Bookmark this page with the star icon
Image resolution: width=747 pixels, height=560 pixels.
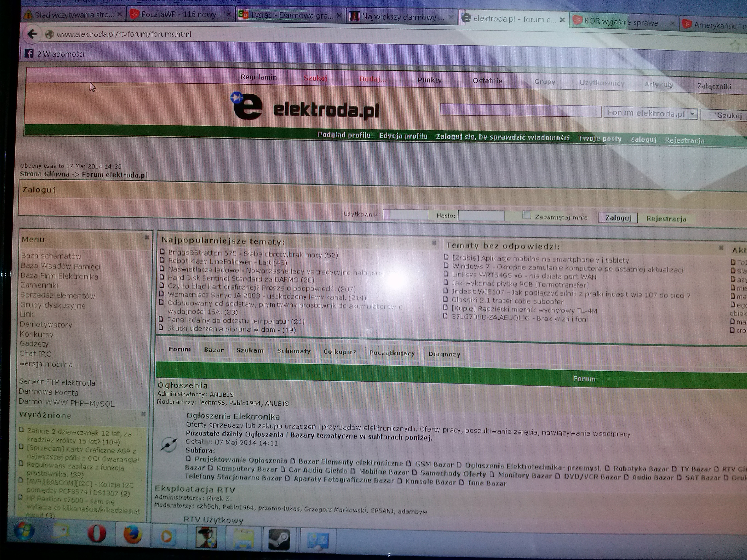[735, 46]
